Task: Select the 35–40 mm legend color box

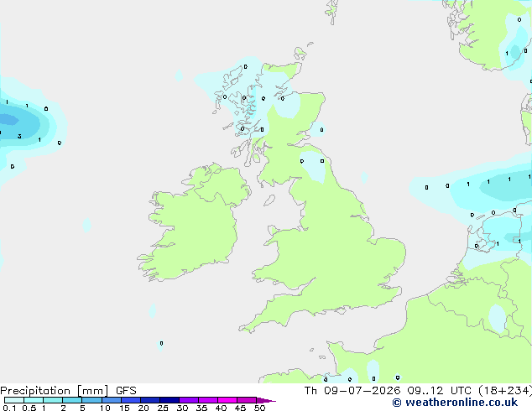Action: tap(208, 400)
